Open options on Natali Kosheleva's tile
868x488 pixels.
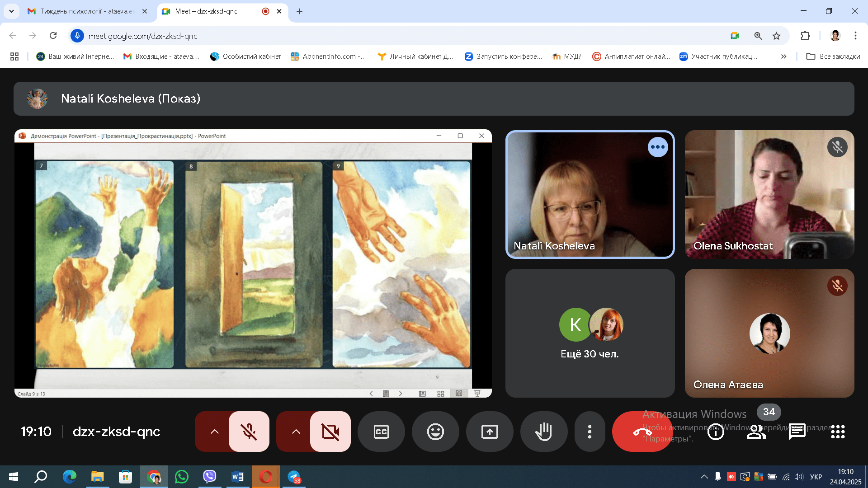pyautogui.click(x=657, y=147)
